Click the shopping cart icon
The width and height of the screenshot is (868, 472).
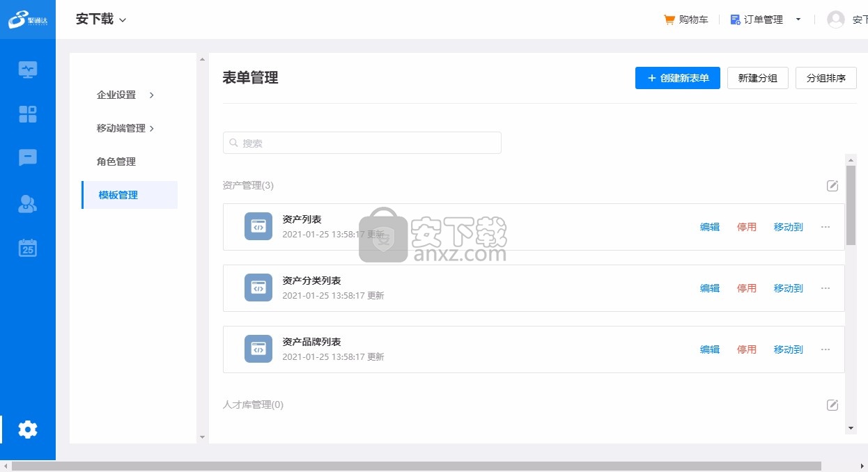669,19
